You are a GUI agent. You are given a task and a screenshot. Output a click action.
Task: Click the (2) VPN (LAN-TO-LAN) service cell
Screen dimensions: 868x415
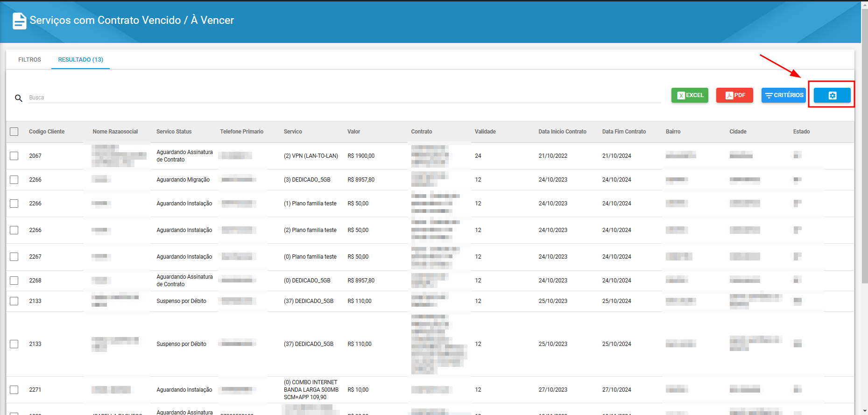(311, 156)
